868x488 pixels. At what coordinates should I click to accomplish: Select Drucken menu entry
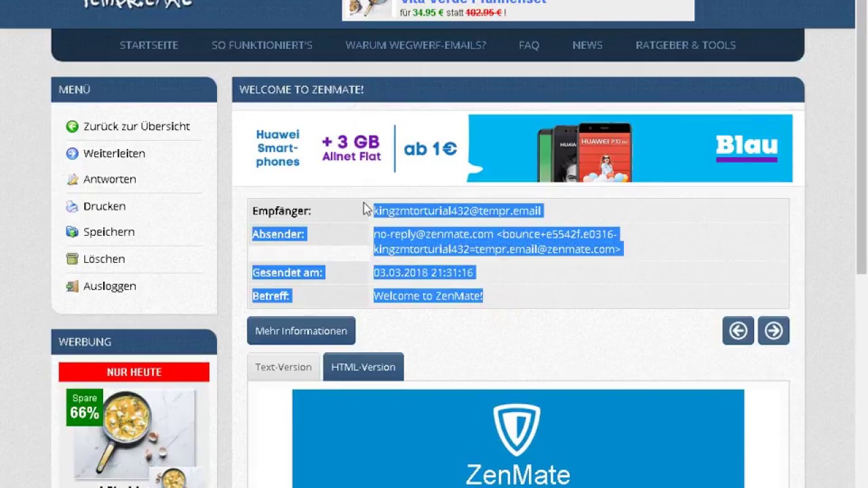[x=104, y=207]
